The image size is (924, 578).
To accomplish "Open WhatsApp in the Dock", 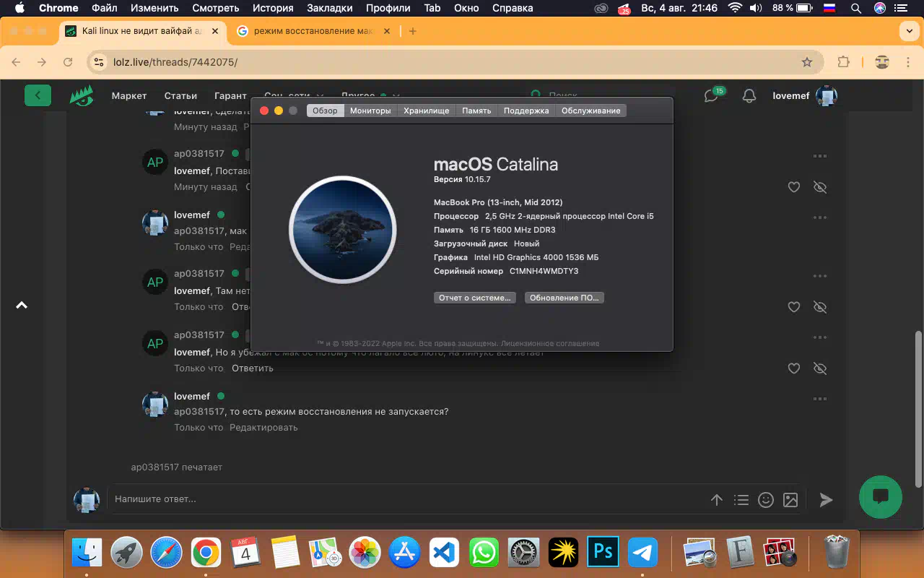I will pyautogui.click(x=484, y=553).
